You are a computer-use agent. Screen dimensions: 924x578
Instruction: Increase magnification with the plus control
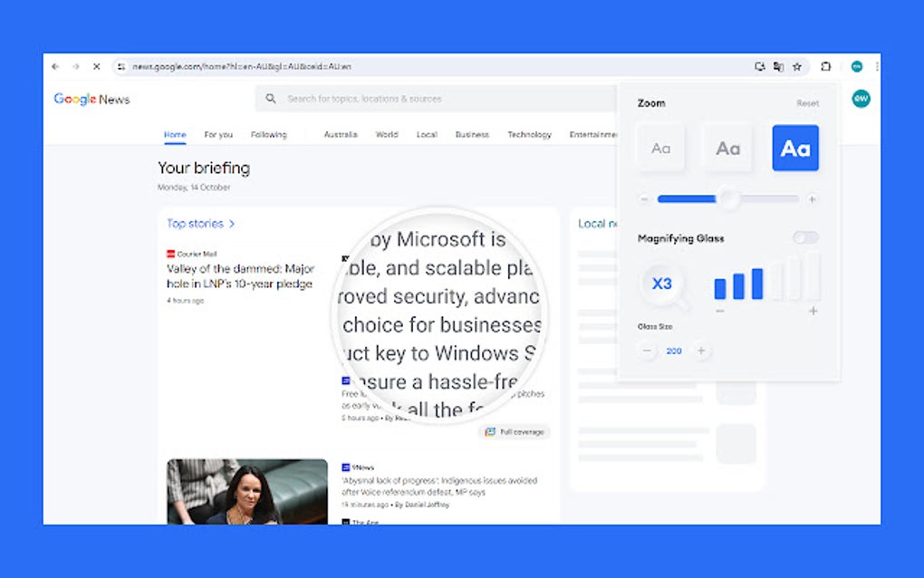tap(813, 312)
